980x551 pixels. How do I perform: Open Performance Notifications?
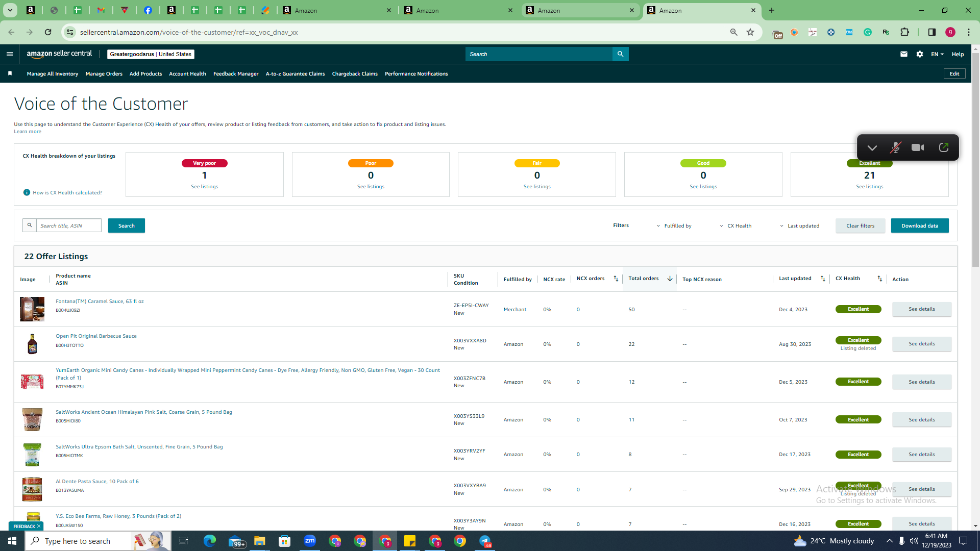coord(416,74)
